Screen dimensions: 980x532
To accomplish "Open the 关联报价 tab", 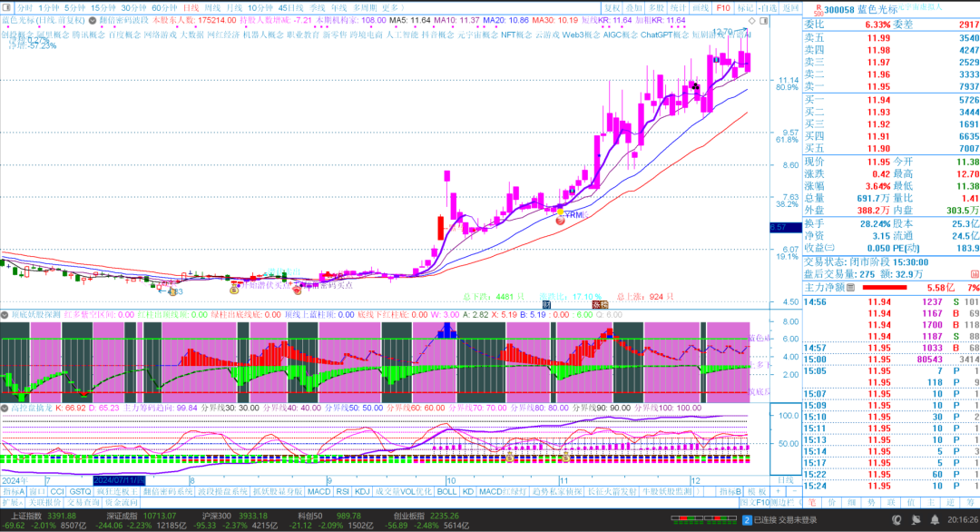I will [44, 503].
